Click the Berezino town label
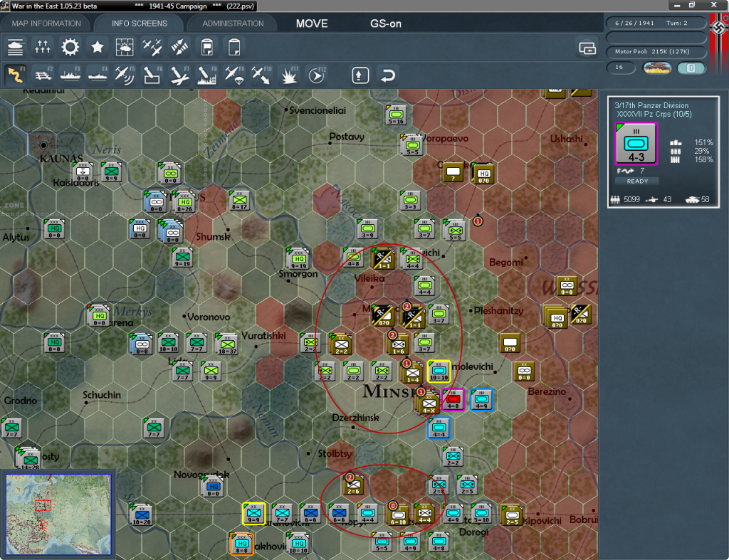The width and height of the screenshot is (729, 560). (x=547, y=391)
